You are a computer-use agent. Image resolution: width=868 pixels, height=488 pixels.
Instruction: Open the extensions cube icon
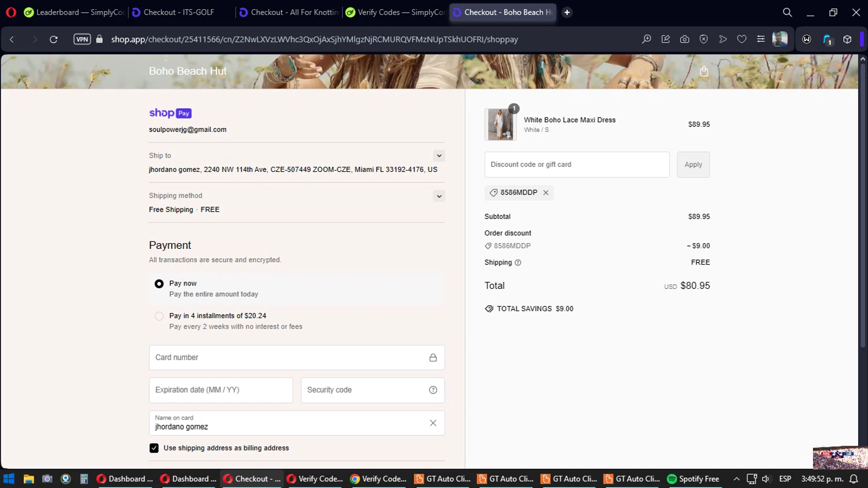(847, 39)
